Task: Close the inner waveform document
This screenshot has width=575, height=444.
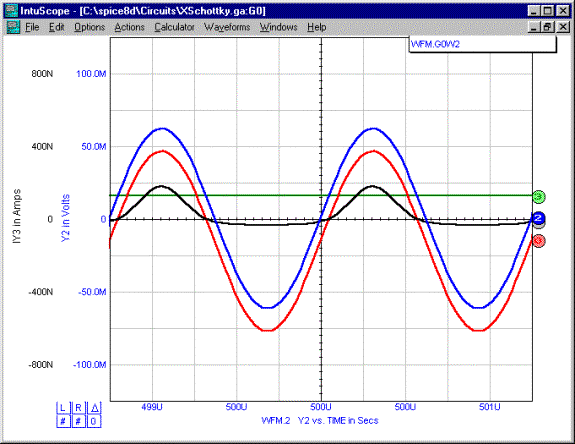Action: (563, 27)
